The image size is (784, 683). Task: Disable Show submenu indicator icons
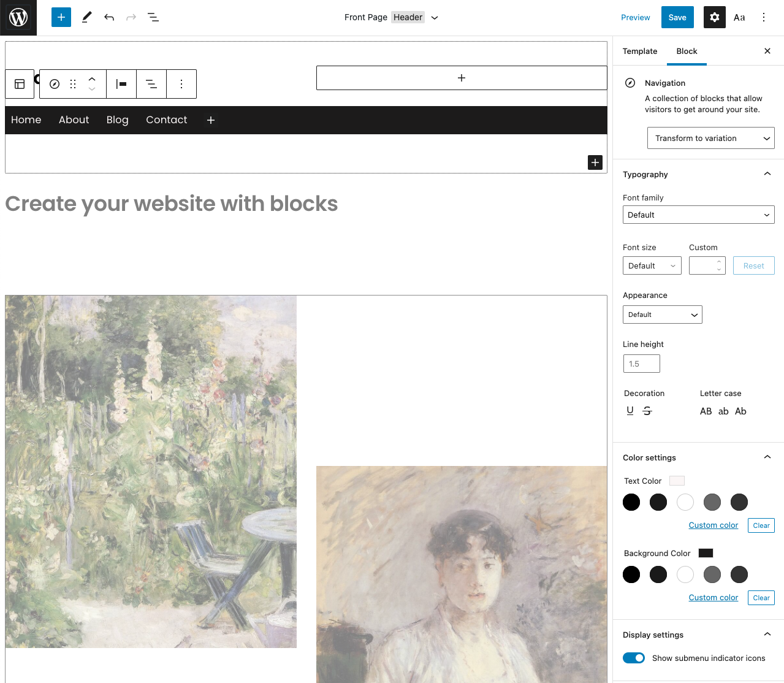[x=634, y=657]
